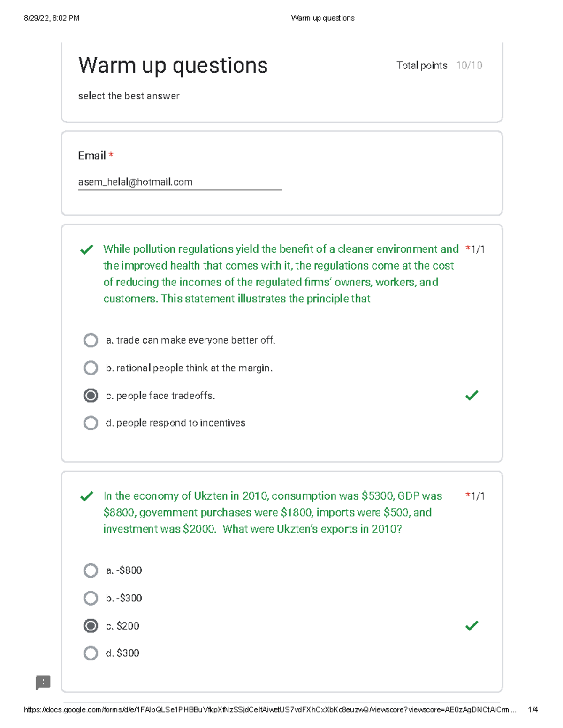563x728 pixels.
Task: Select the '-$300' answer option
Action: [91, 598]
